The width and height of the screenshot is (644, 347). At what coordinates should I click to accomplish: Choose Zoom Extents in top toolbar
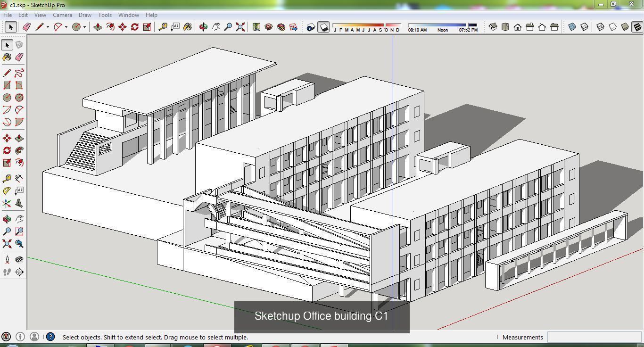pyautogui.click(x=240, y=27)
